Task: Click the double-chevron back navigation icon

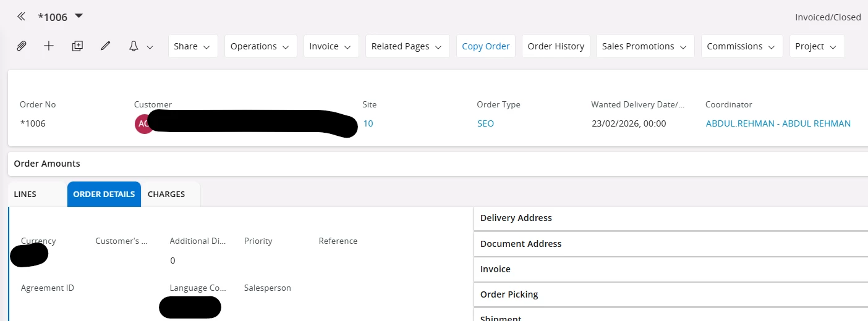Action: (x=21, y=17)
